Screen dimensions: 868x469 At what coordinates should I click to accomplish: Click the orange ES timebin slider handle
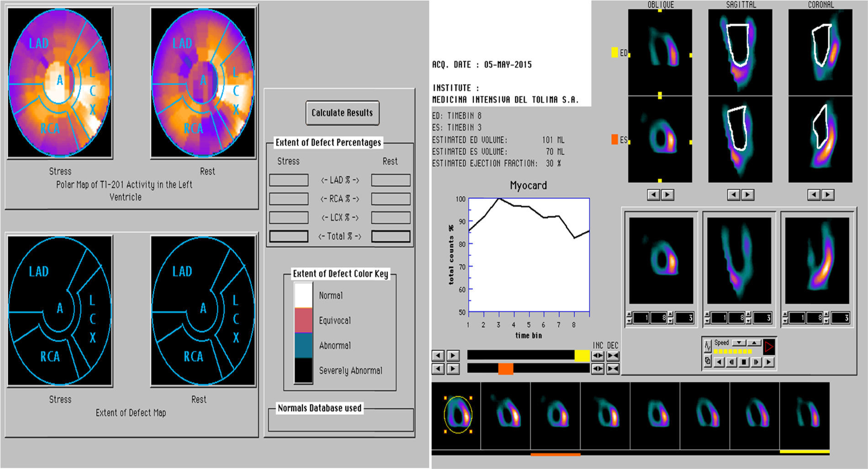[506, 369]
